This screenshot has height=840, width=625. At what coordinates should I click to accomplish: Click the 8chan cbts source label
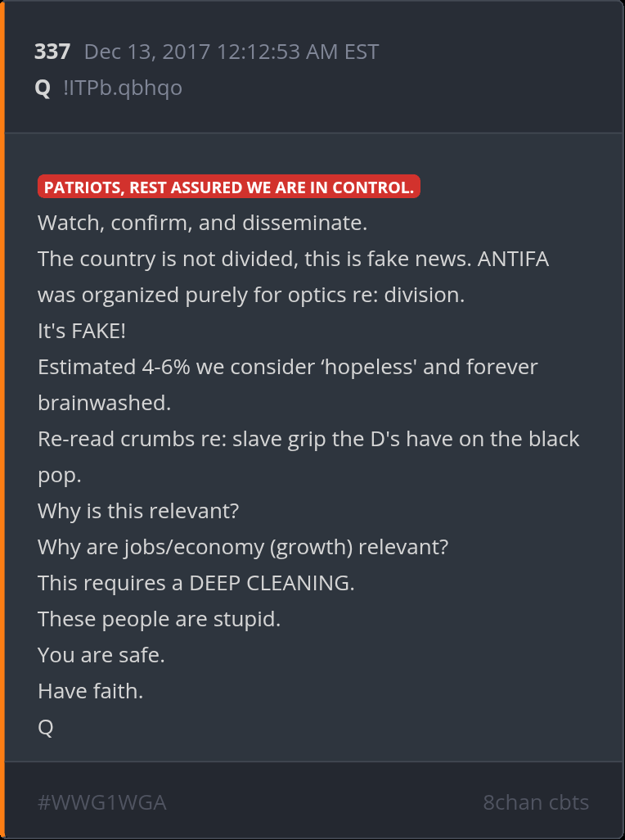536,802
